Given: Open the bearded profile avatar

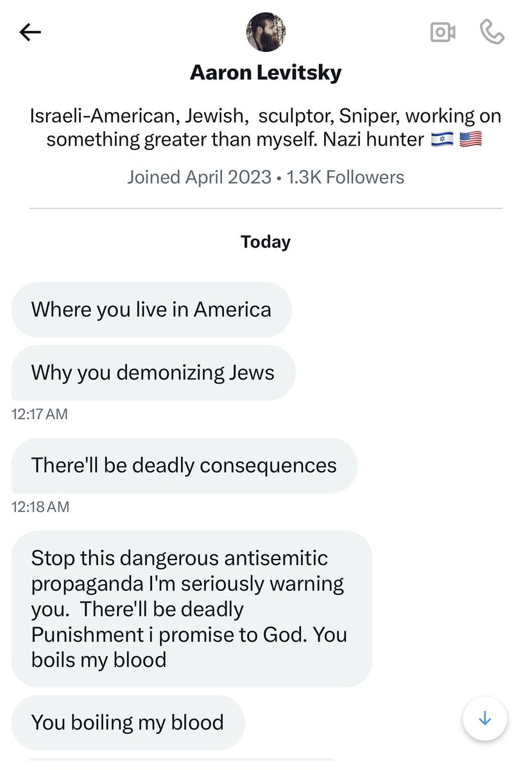Looking at the screenshot, I should [x=266, y=32].
